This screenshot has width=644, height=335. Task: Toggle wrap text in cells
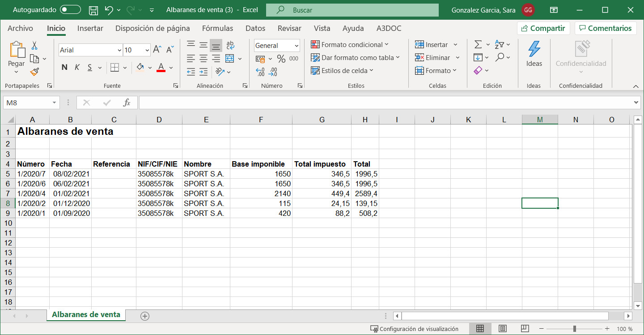click(230, 45)
